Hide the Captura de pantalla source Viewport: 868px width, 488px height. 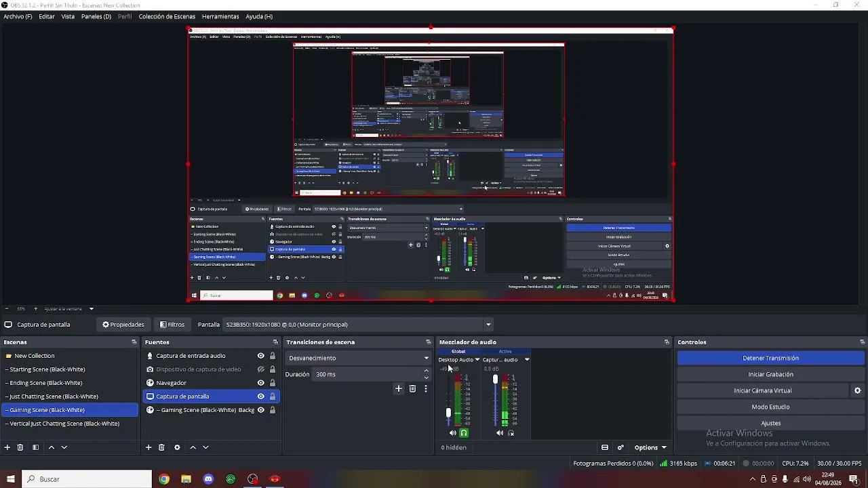tap(260, 396)
